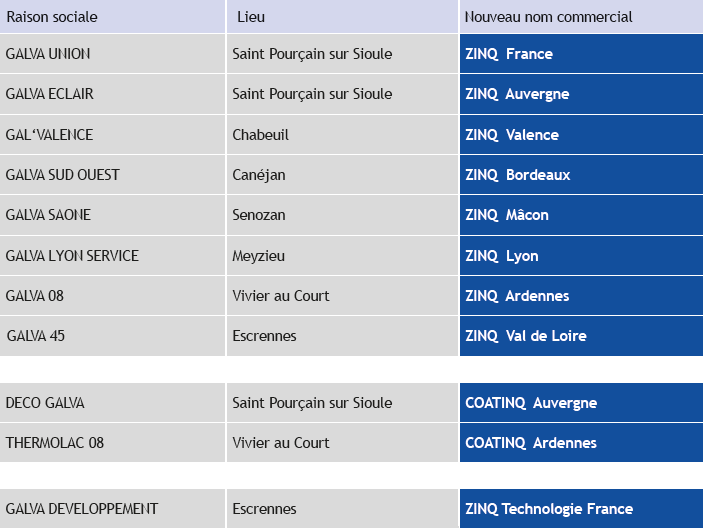The height and width of the screenshot is (528, 705).
Task: Click the Raison sociale column header
Action: (x=112, y=17)
